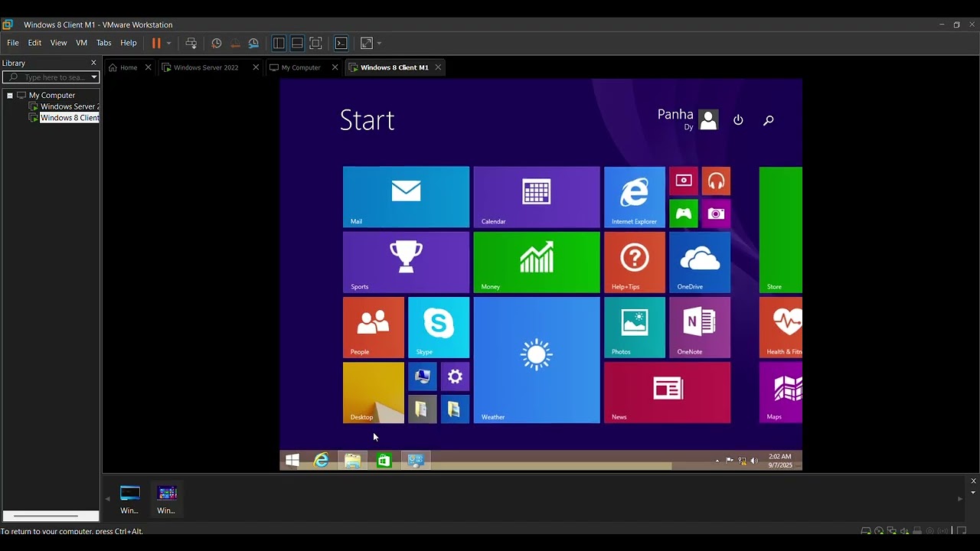Image resolution: width=980 pixels, height=551 pixels.
Task: Open the Sports tile
Action: (406, 262)
